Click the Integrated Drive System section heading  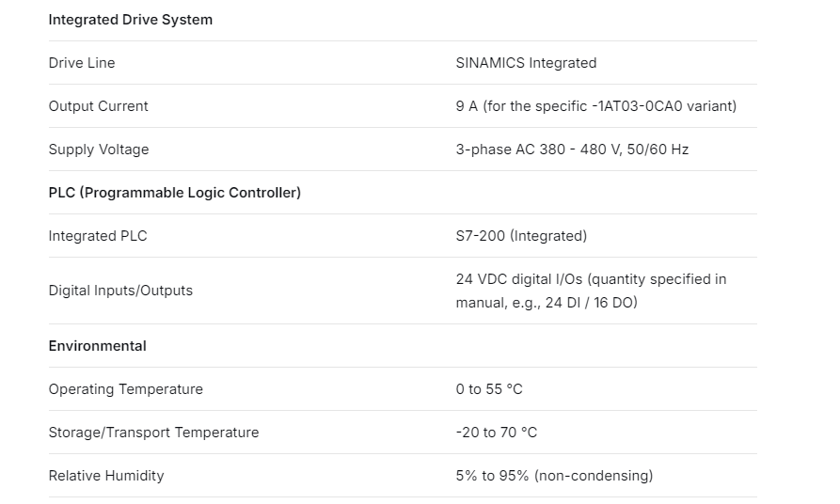[x=131, y=20]
